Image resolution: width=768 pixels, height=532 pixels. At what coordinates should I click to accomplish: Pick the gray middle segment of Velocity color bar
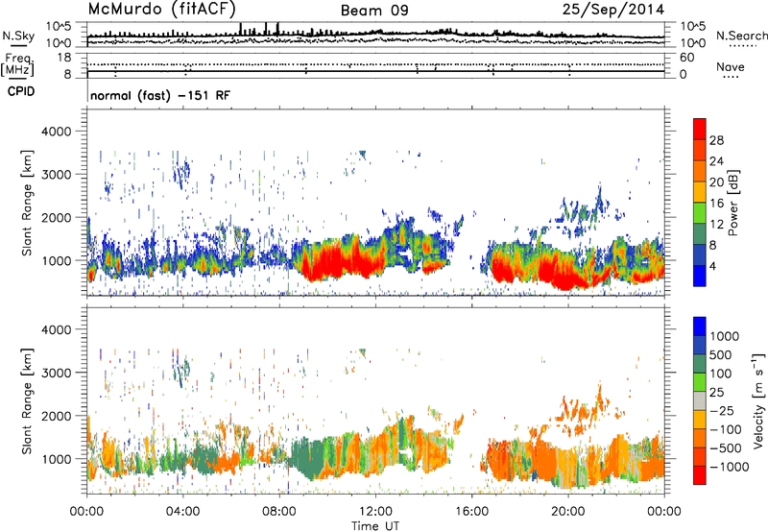point(700,400)
